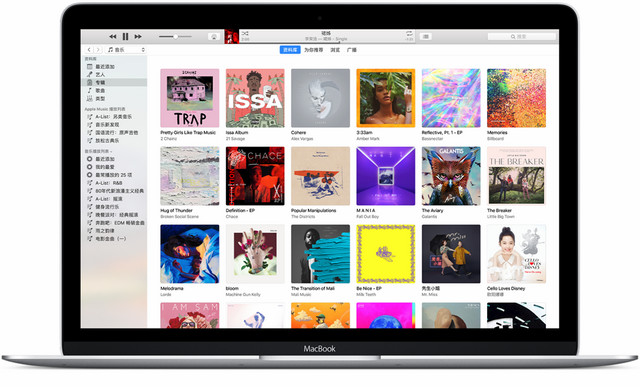The height and width of the screenshot is (387, 640).
Task: Go back using the left chevron
Action: (x=89, y=49)
